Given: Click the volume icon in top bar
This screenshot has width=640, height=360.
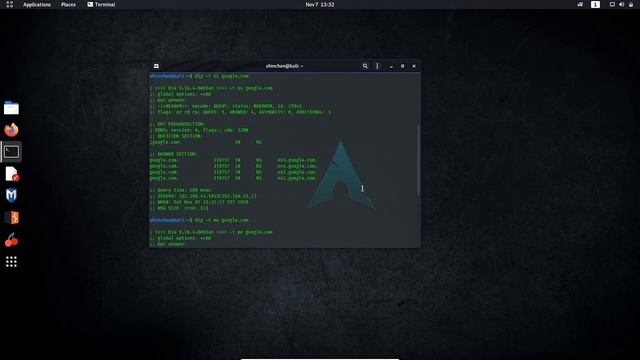Looking at the screenshot, I should click(621, 4).
